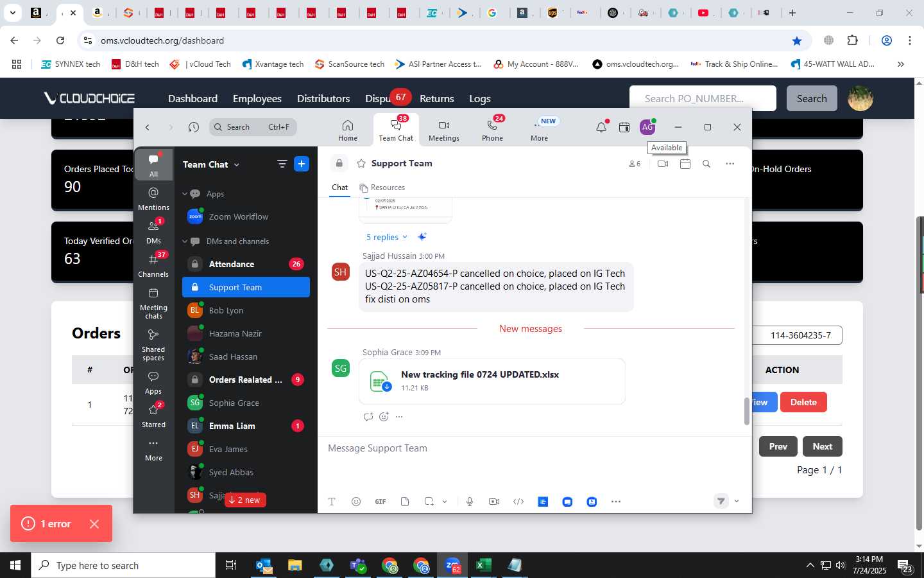Image resolution: width=924 pixels, height=578 pixels.
Task: Open Mentions in Zoom sidebar
Action: pos(153,198)
